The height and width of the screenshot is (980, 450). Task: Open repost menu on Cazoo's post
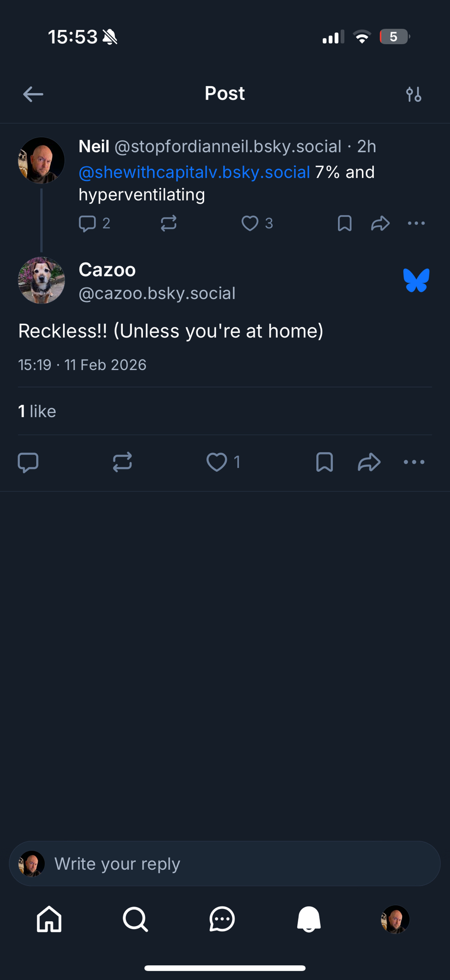(x=122, y=462)
